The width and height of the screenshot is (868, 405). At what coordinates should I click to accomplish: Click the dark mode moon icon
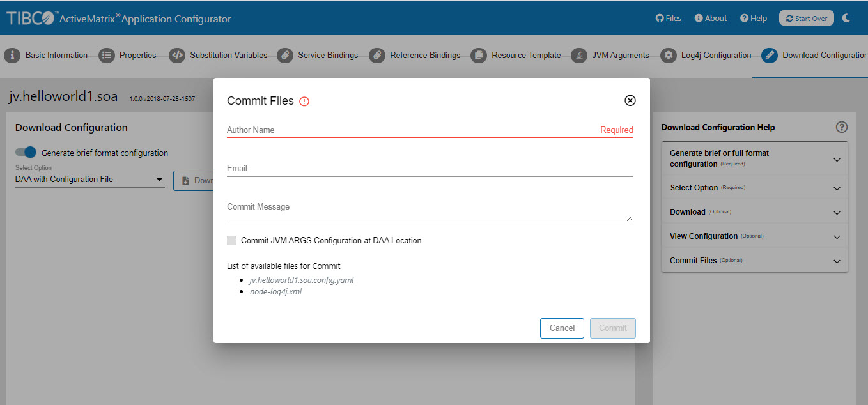(846, 18)
